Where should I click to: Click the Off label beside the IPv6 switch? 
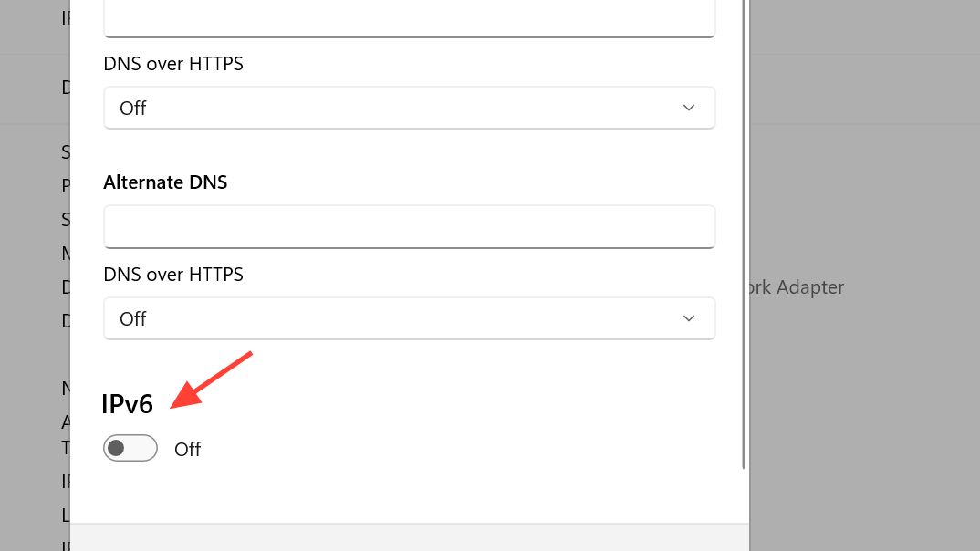[187, 449]
